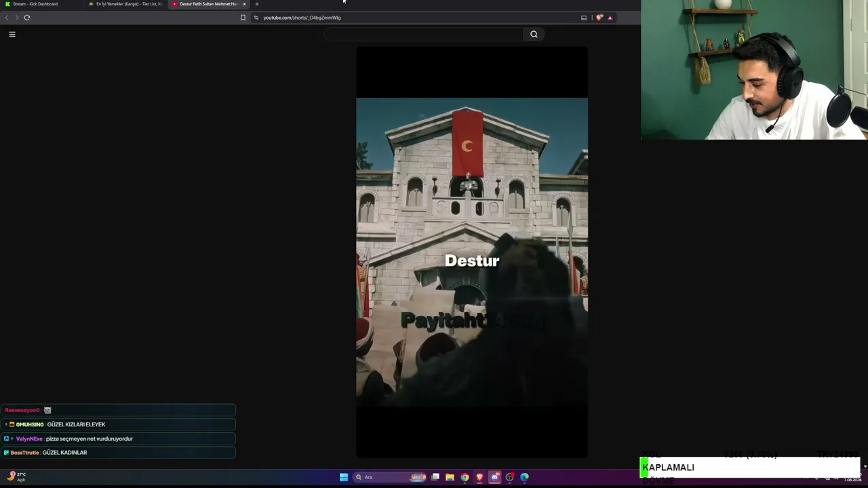Open File Explorer from the taskbar
The image size is (868, 488).
(450, 477)
